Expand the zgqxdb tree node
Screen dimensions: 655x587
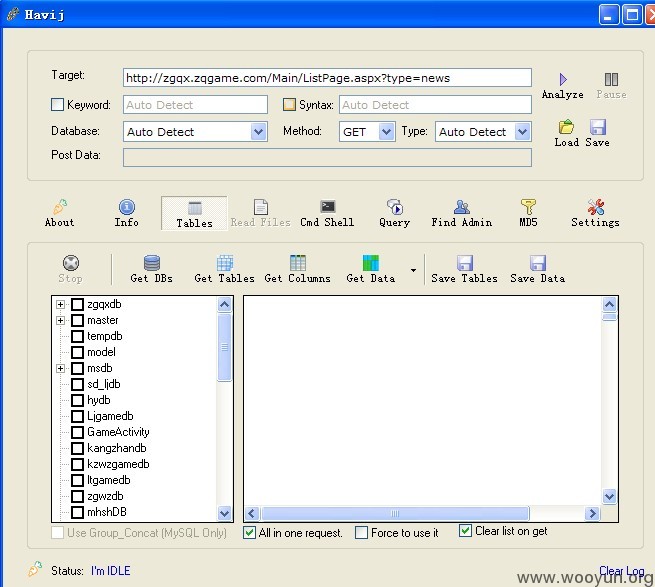click(x=61, y=304)
